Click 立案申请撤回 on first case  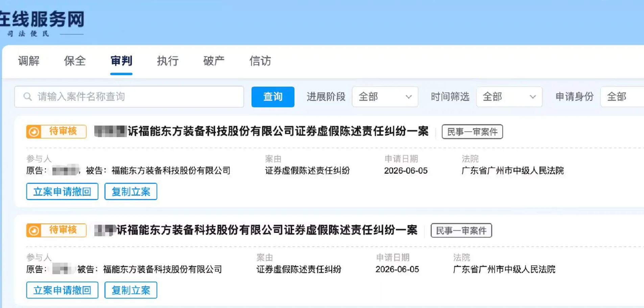pos(62,192)
